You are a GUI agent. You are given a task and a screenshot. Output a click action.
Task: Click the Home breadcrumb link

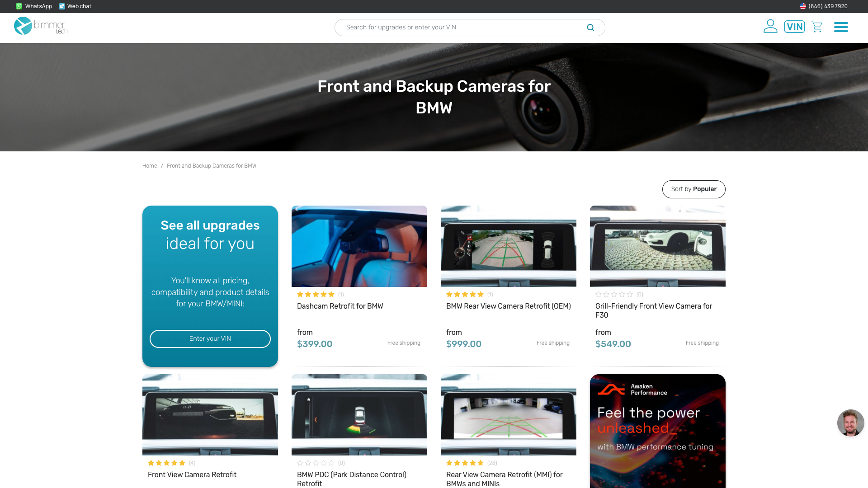pos(150,166)
